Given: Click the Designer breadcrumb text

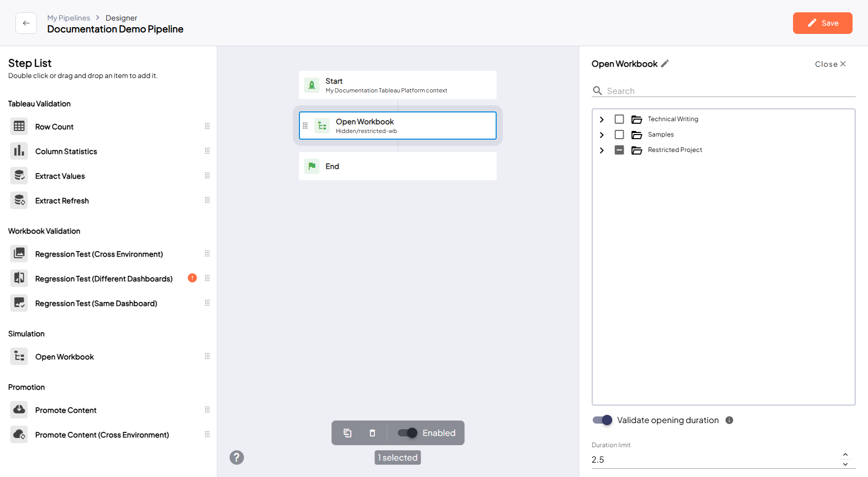Looking at the screenshot, I should (121, 18).
